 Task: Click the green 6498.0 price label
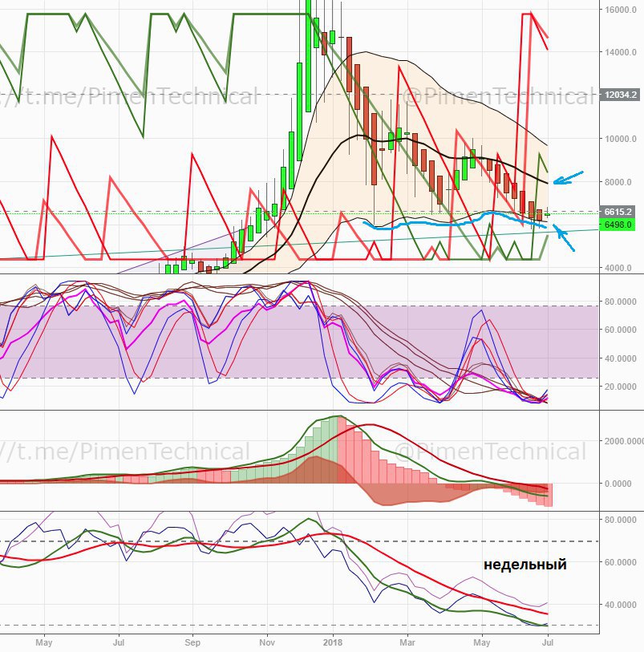pos(618,225)
